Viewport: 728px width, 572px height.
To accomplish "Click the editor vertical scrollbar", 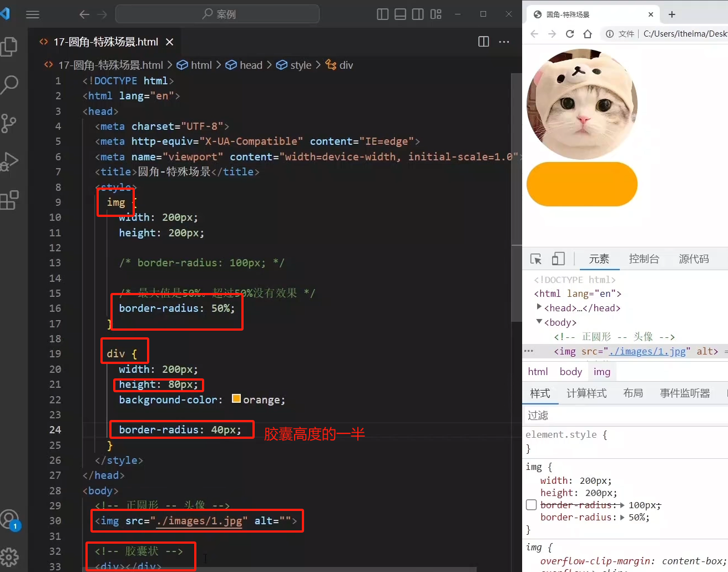I will [x=516, y=198].
